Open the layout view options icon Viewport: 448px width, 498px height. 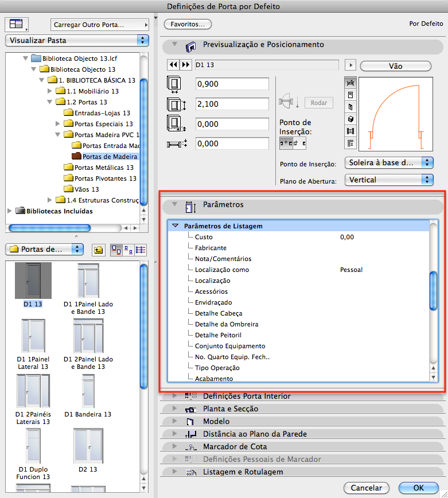pyautogui.click(x=16, y=24)
